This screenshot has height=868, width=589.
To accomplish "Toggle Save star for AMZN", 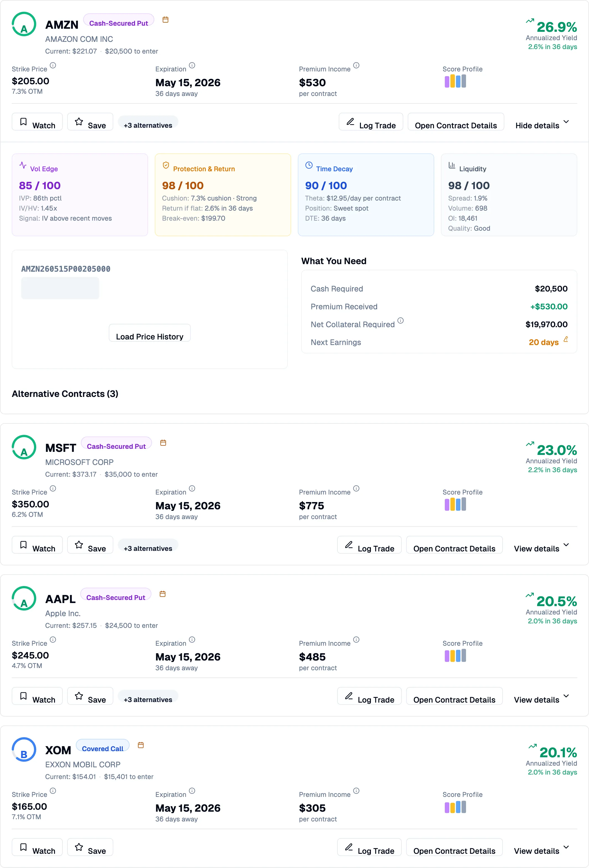I will click(90, 122).
